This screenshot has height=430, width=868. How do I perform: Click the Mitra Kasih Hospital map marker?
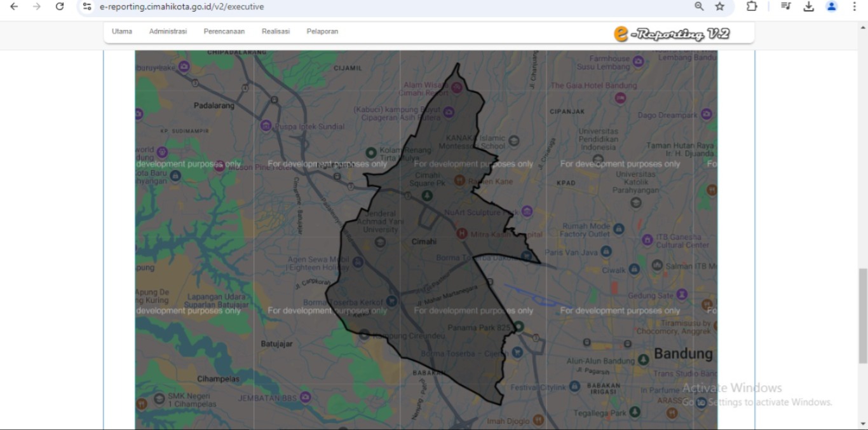pyautogui.click(x=463, y=233)
